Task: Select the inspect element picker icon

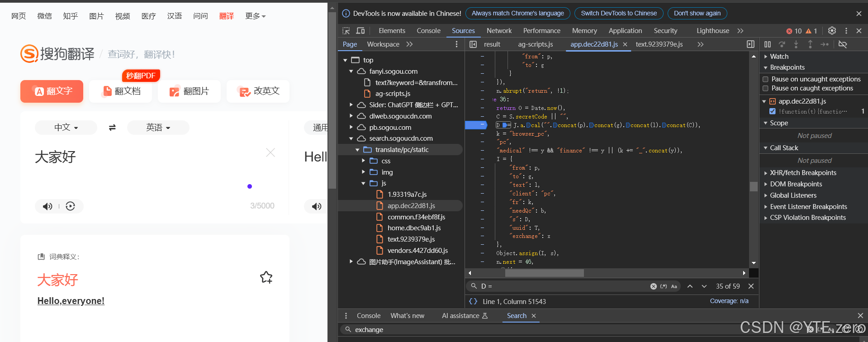Action: click(346, 31)
